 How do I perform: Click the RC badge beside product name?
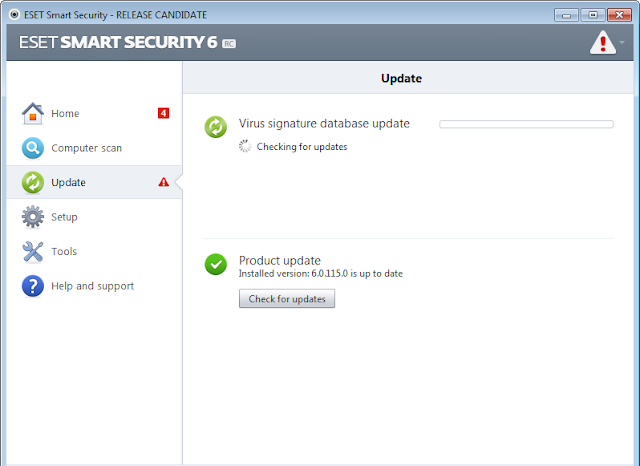[229, 43]
